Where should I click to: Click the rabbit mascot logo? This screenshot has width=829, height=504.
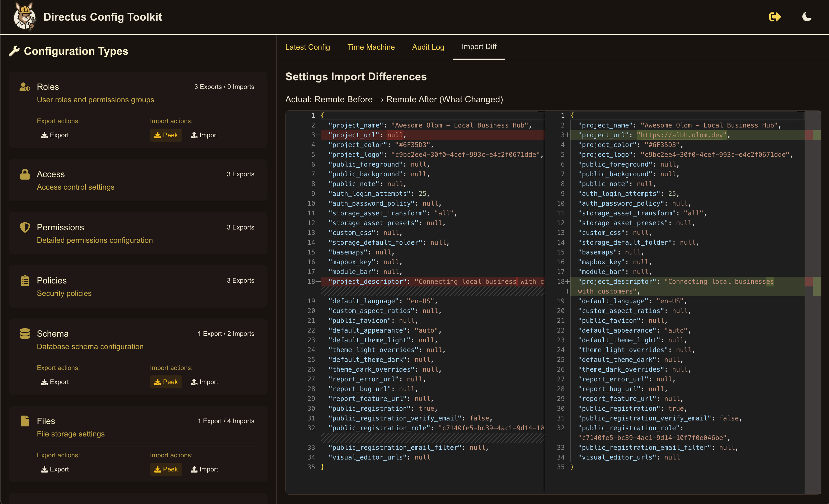coord(24,17)
